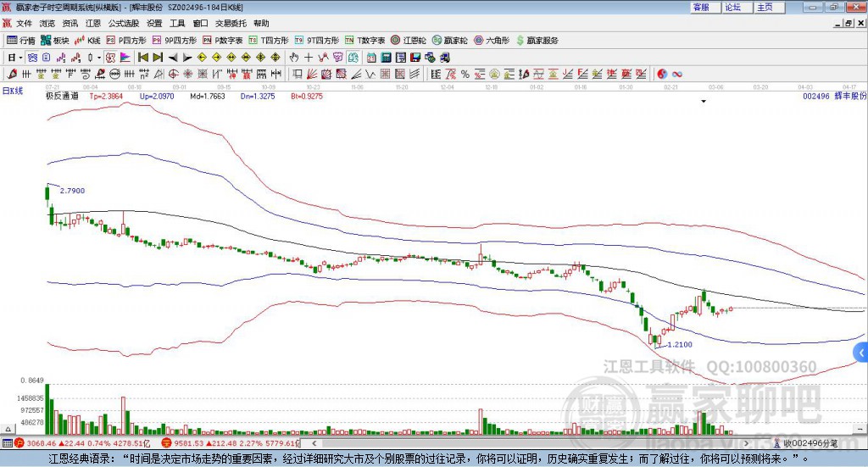The image size is (868, 467).
Task: Toggle the 极反 channel indicator icon
Action: pos(110,58)
